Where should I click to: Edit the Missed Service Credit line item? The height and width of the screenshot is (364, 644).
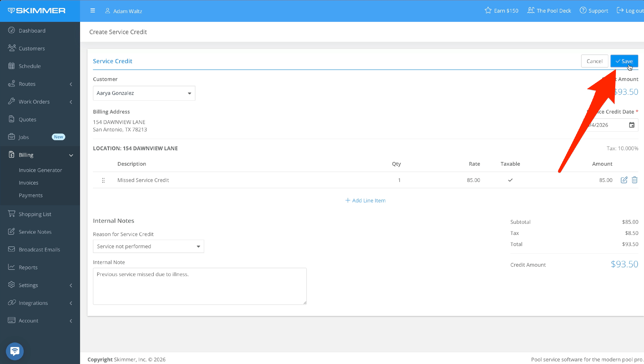624,180
